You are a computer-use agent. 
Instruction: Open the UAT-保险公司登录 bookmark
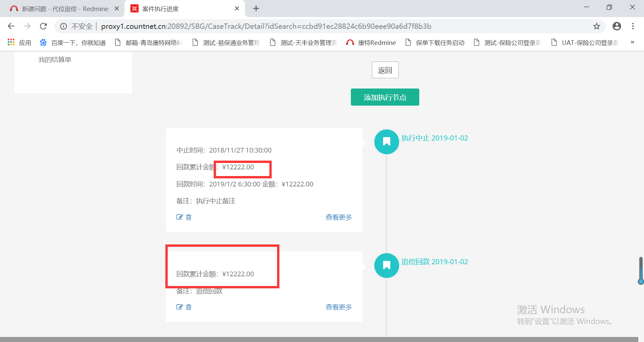click(x=585, y=43)
